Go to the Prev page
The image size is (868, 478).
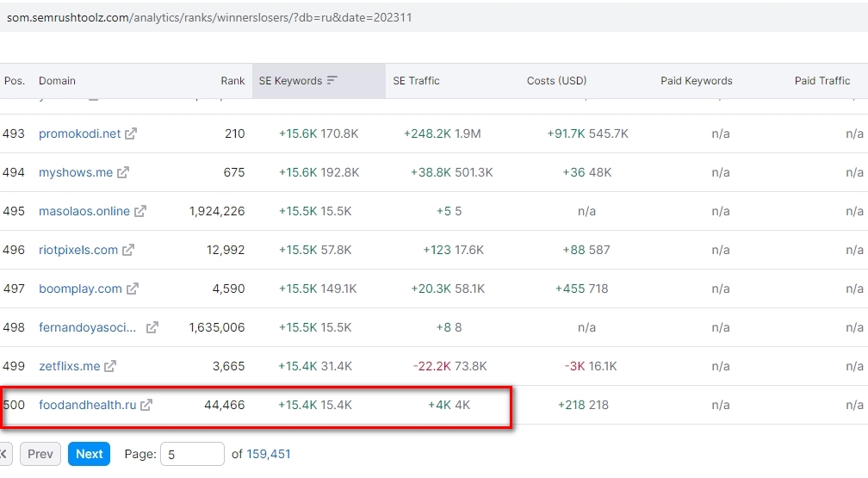pos(40,454)
